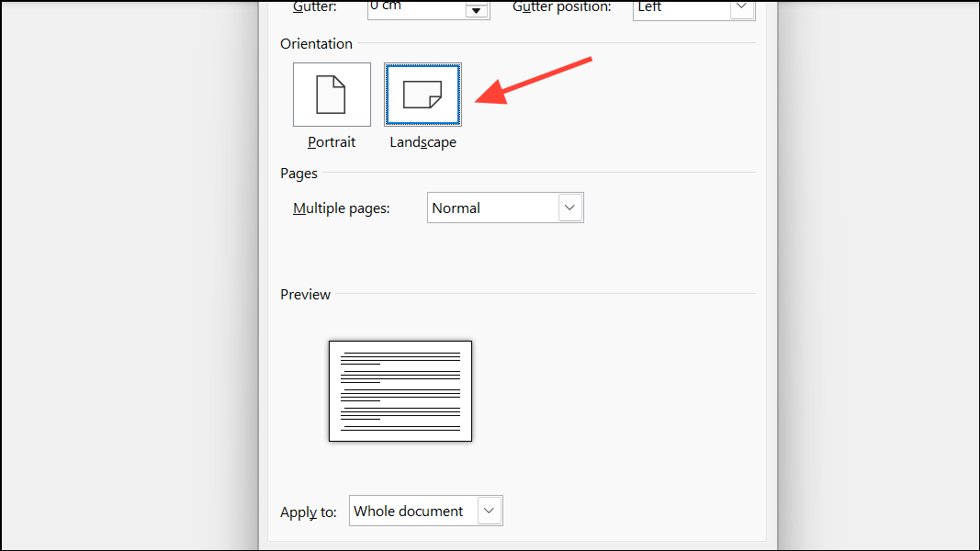Screen dimensions: 980x551
Task: Click the Apply to dropdown arrow icon
Action: (x=490, y=511)
